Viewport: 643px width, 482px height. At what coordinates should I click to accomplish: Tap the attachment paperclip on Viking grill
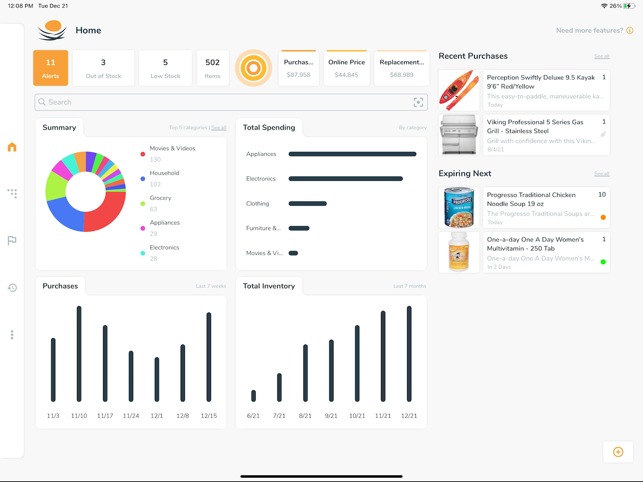coord(603,134)
